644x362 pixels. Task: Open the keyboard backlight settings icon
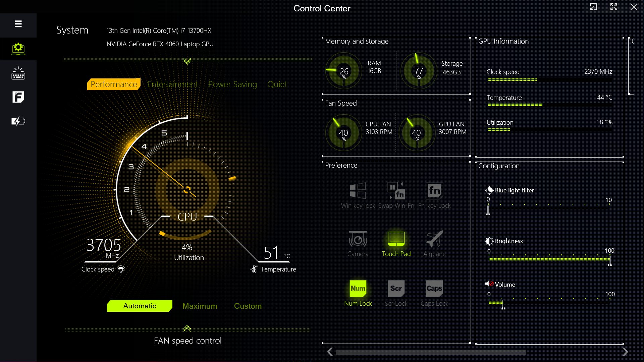click(x=18, y=73)
